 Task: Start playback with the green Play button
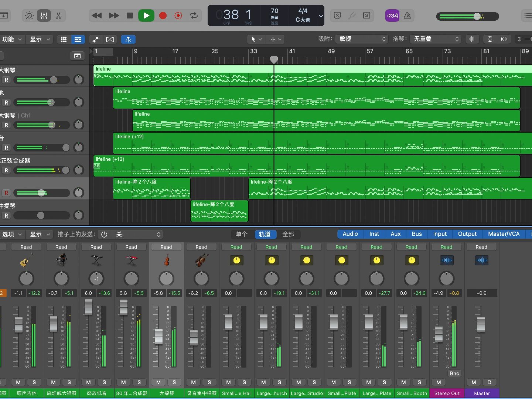point(146,16)
